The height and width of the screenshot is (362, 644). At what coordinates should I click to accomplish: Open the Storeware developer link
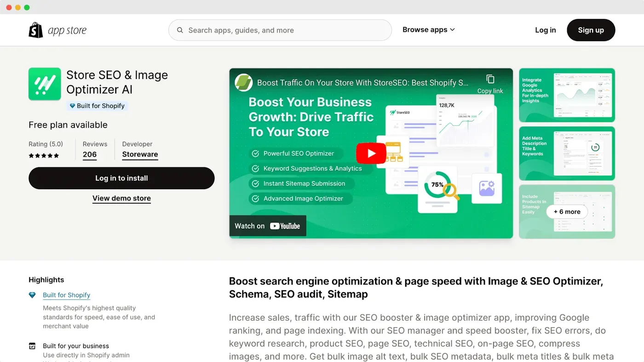(x=140, y=155)
